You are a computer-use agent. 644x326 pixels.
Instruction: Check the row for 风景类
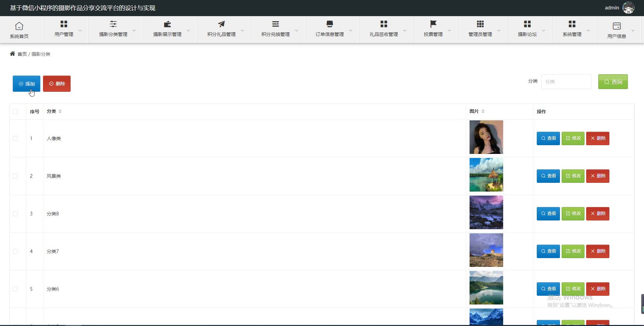coord(15,176)
